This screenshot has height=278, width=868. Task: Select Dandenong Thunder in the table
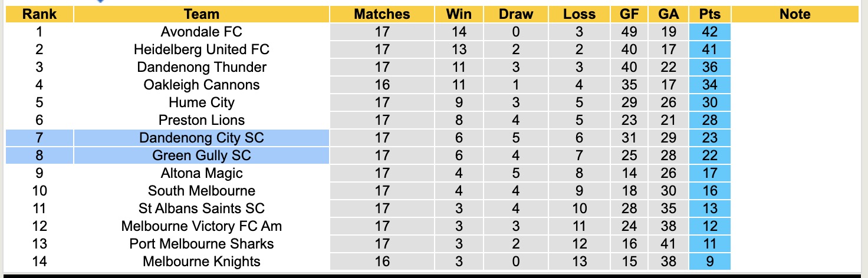click(201, 67)
